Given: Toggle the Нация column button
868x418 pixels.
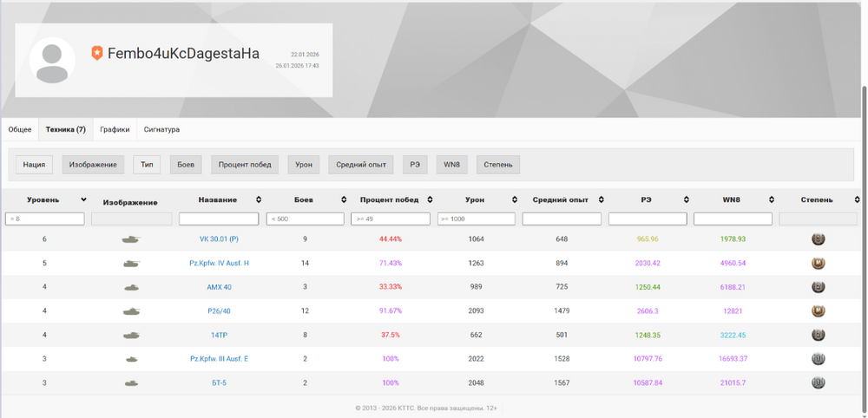Looking at the screenshot, I should click(x=35, y=165).
